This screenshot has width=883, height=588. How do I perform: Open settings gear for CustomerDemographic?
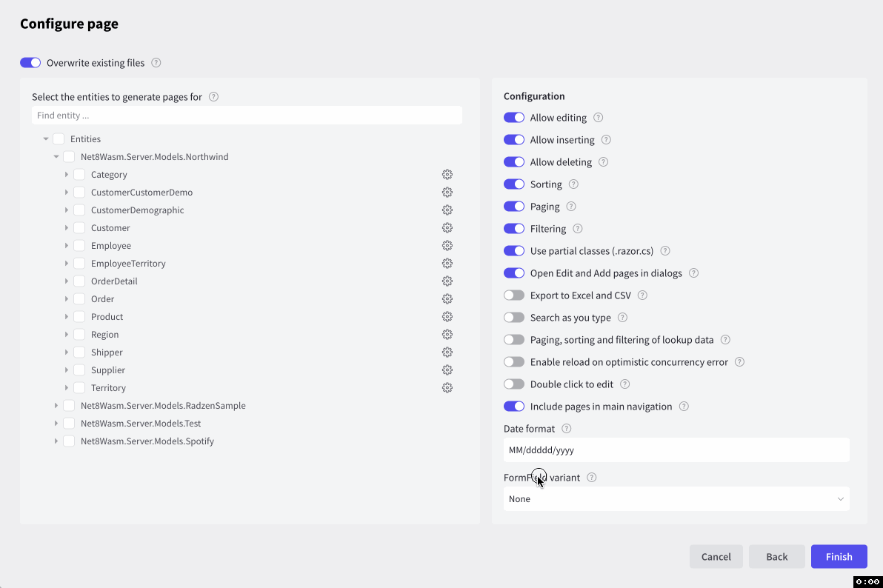pos(447,210)
